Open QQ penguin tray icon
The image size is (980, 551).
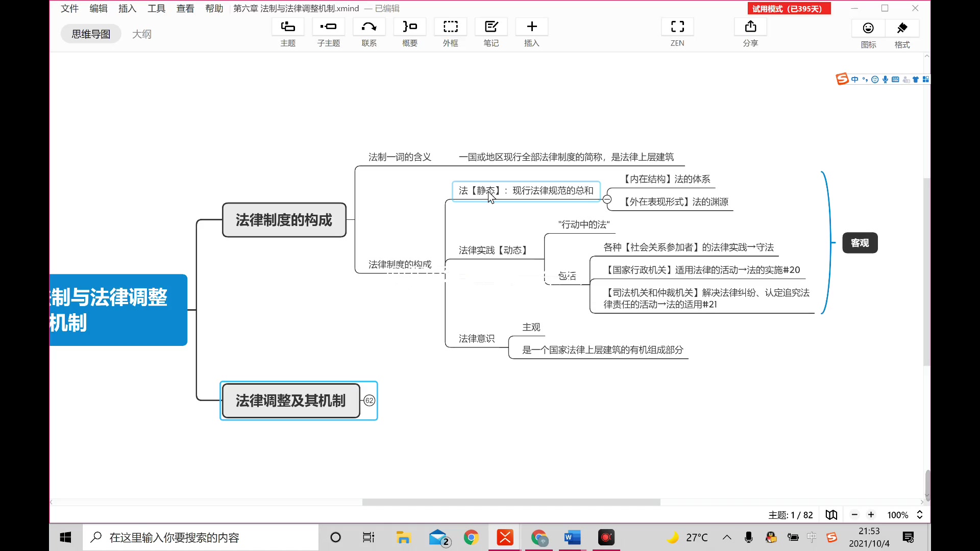click(x=771, y=537)
